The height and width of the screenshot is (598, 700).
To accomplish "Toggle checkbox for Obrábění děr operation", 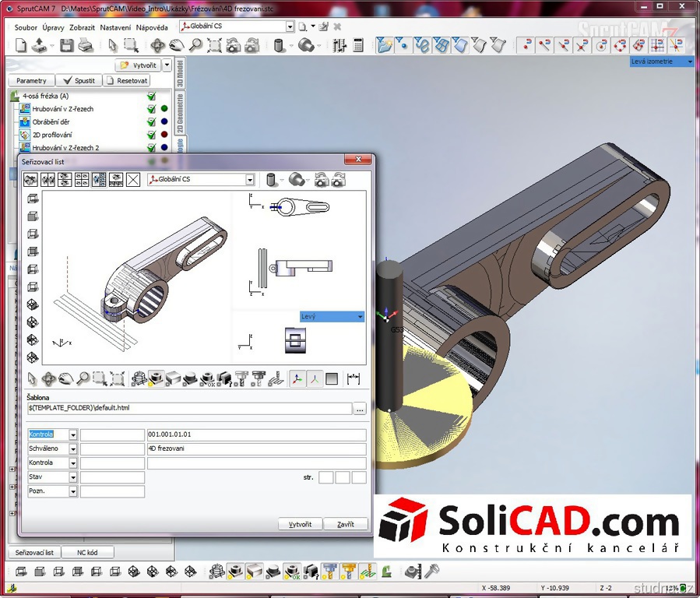I will [151, 122].
